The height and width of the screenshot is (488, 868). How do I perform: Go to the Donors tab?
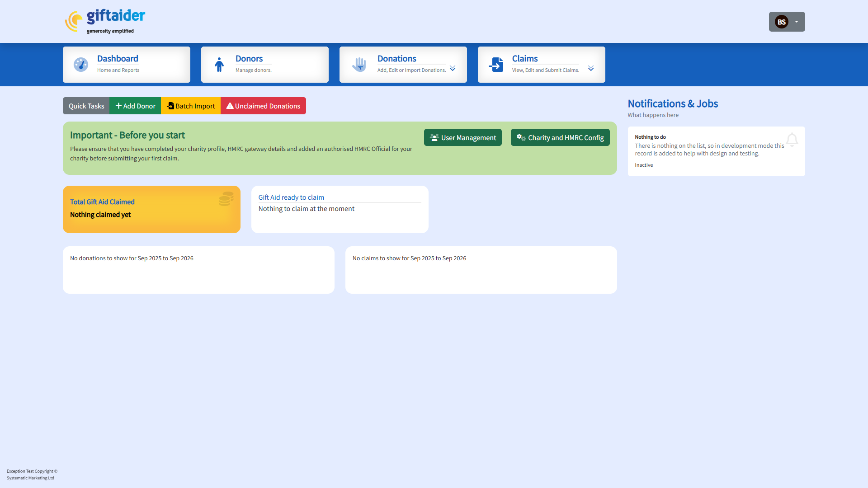coord(265,65)
